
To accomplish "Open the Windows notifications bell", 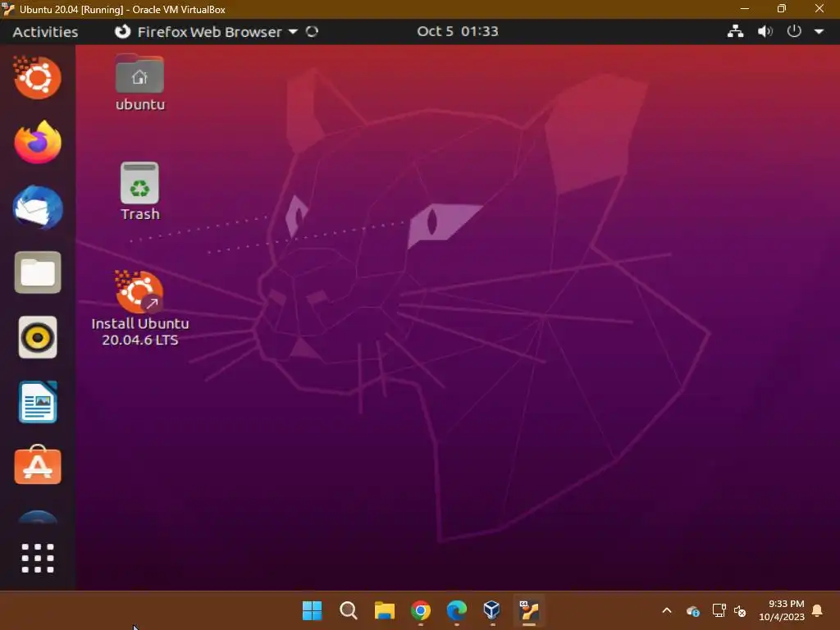I will [818, 610].
